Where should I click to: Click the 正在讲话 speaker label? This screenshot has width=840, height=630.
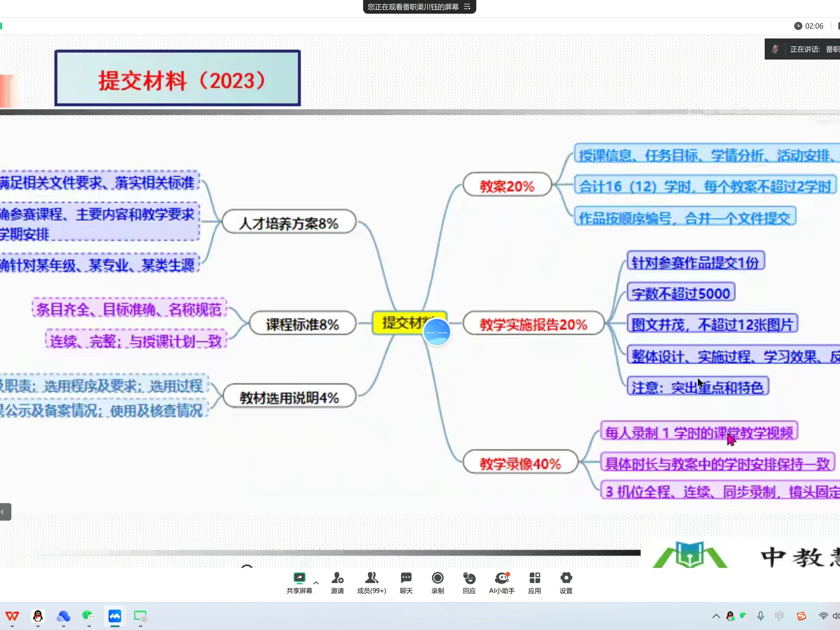click(805, 49)
